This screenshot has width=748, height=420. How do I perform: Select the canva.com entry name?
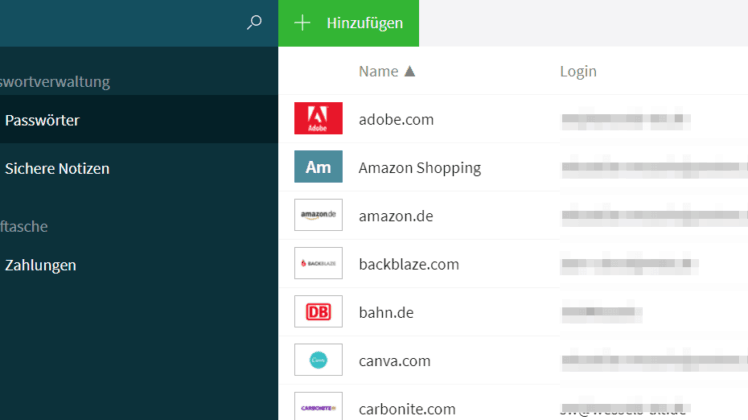(395, 361)
